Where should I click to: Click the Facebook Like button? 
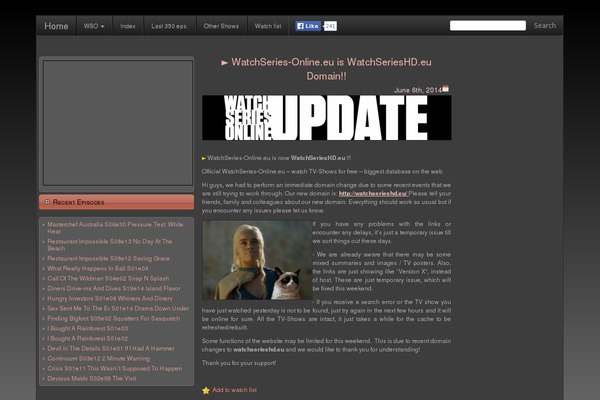(x=308, y=26)
